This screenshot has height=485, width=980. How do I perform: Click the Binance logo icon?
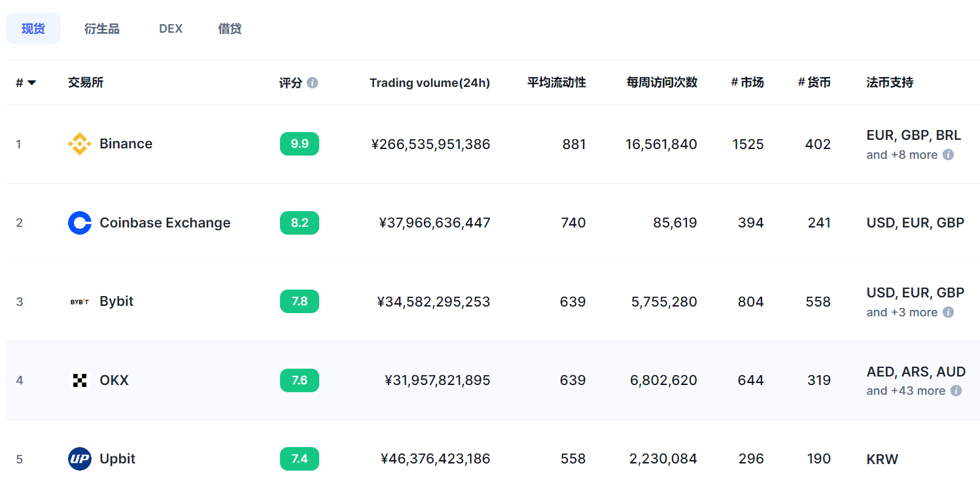pos(80,144)
